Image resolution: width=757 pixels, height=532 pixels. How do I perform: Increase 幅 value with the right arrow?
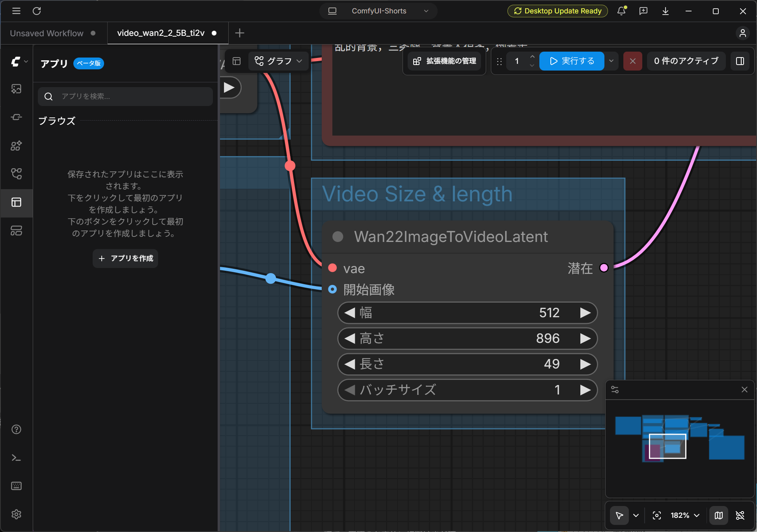click(585, 313)
